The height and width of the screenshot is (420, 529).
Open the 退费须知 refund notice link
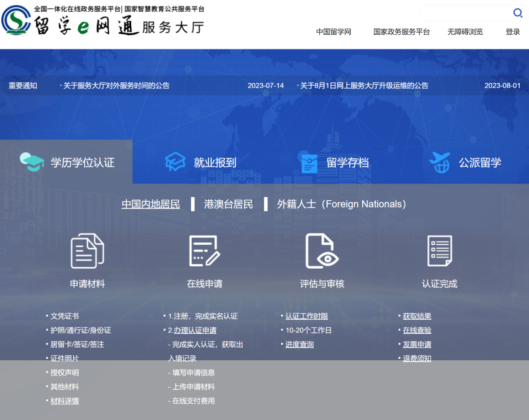[x=416, y=358]
